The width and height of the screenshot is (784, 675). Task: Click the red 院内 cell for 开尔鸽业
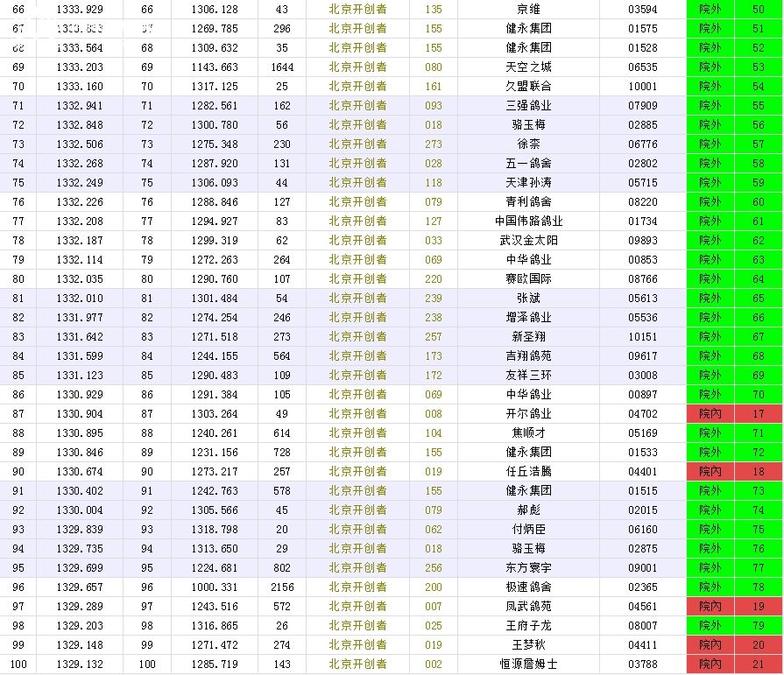coord(710,414)
